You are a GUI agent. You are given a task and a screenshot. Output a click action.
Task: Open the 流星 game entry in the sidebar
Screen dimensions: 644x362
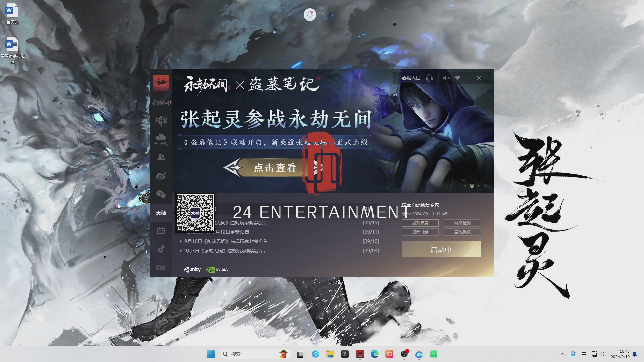161,121
